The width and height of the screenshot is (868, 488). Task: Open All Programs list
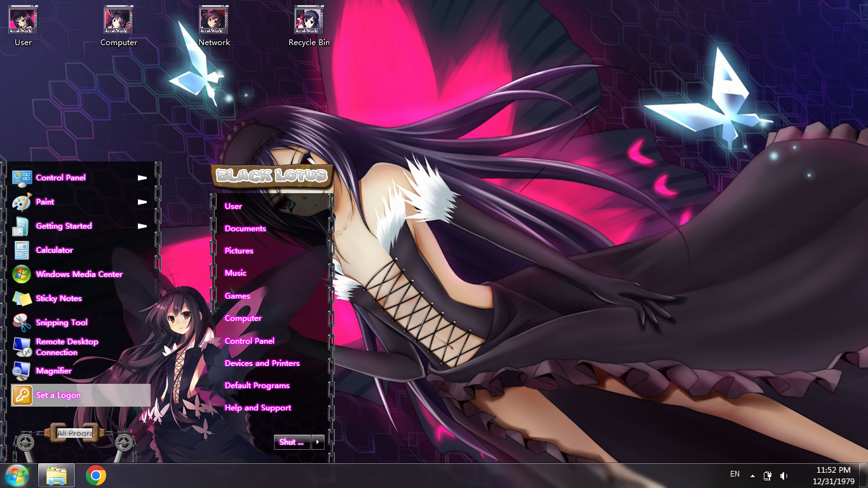point(75,433)
